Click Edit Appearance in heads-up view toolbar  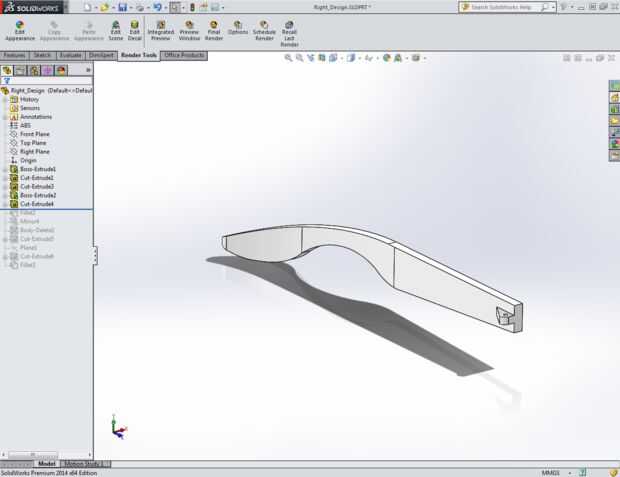[387, 58]
